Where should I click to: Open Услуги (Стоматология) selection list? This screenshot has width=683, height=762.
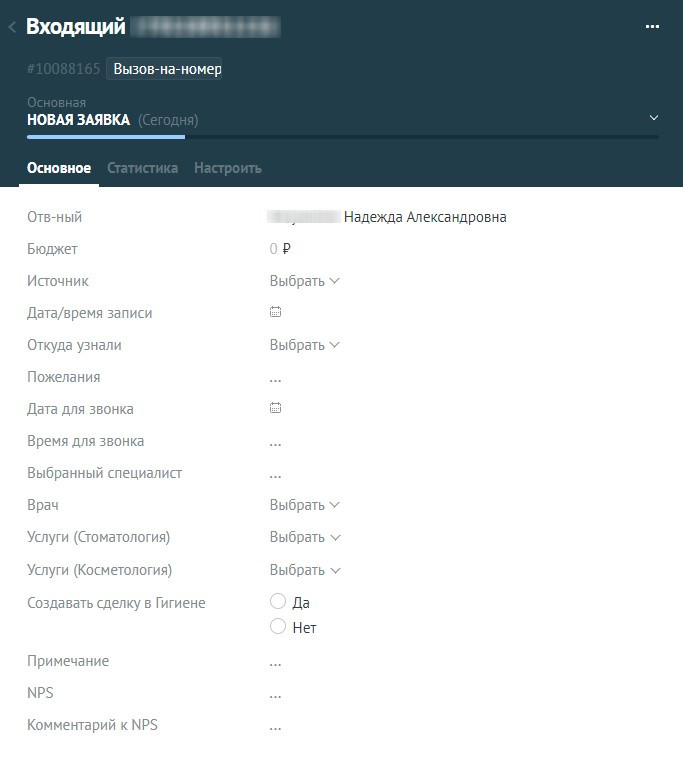click(x=304, y=537)
